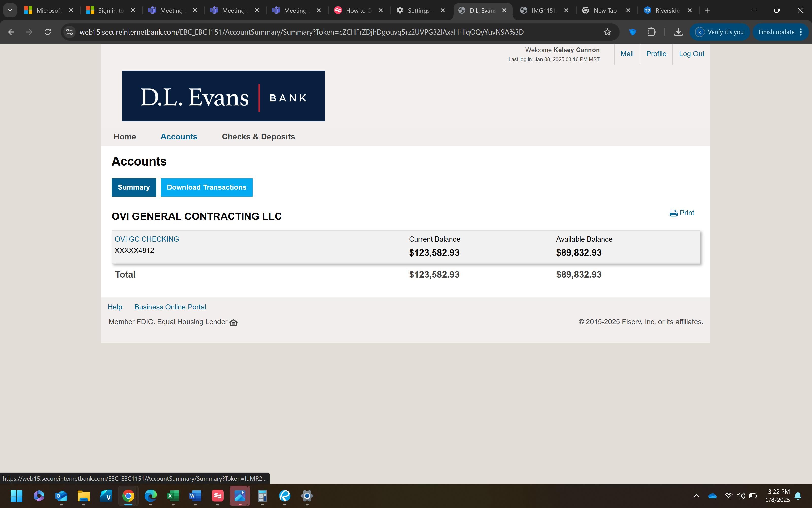Go to the Home menu item

[125, 137]
